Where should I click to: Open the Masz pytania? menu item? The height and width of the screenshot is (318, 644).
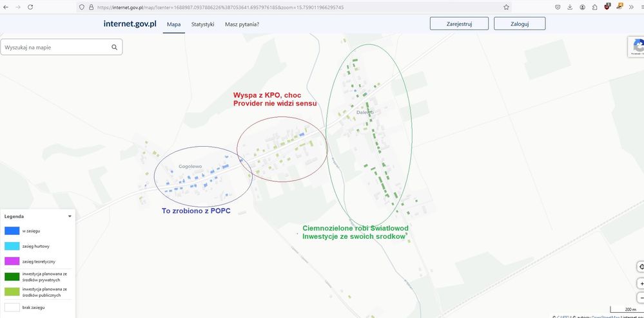(242, 24)
